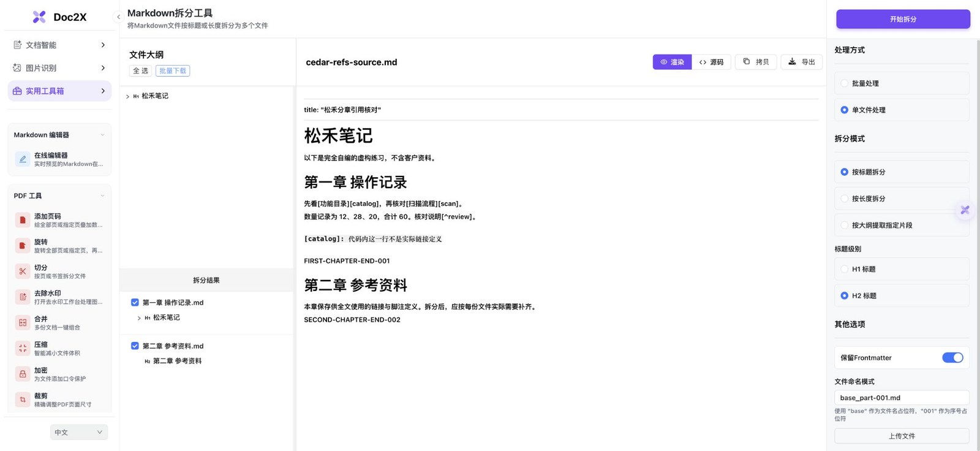Click the 批量下载 button

[x=173, y=71]
